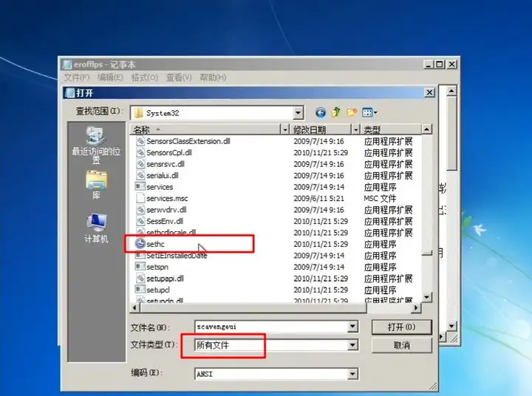Open the Notepad Edit (编辑) menu
Viewport: 532px width, 396px height.
pos(110,78)
